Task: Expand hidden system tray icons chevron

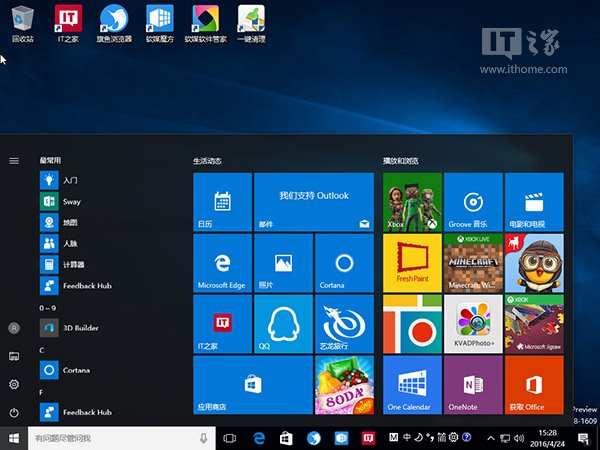Action: click(491, 439)
